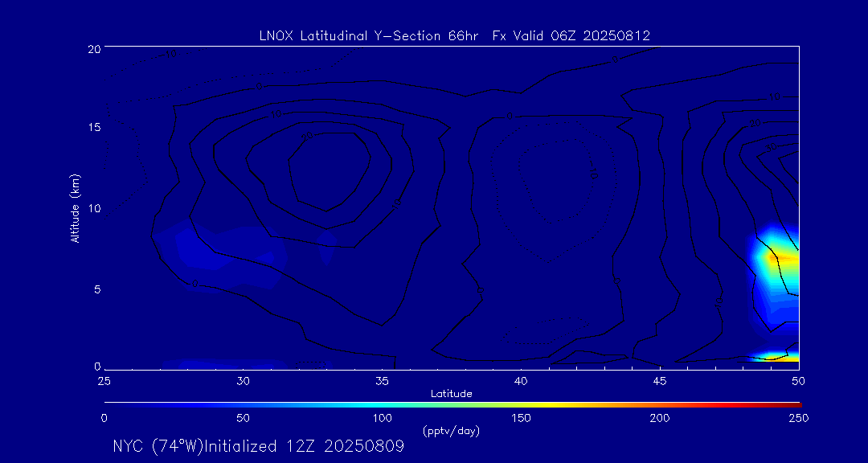Image resolution: width=868 pixels, height=463 pixels.
Task: Click the innermost solid contour near latitude 33
Action: (x=330, y=169)
